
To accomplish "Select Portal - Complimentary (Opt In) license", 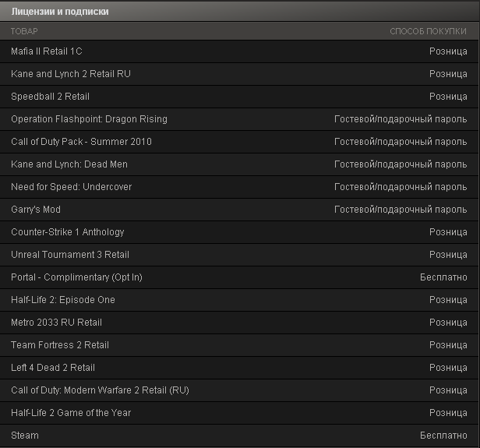I will point(239,277).
